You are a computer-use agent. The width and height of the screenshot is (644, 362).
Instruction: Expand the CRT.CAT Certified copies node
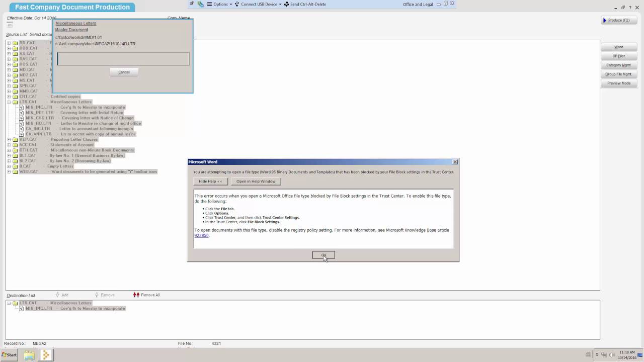click(x=9, y=97)
